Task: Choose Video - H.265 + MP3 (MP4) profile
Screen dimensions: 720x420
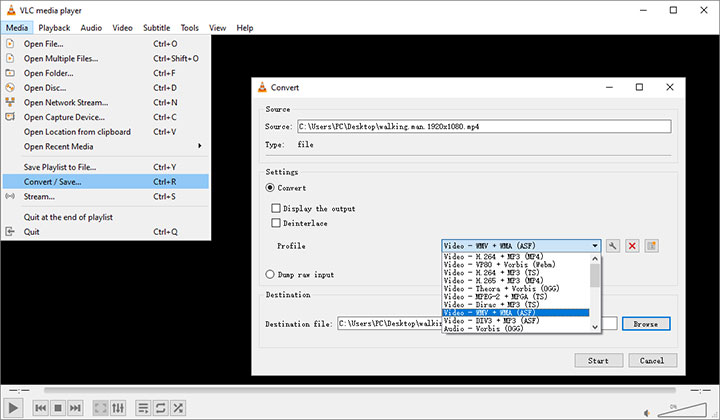Action: (x=516, y=280)
